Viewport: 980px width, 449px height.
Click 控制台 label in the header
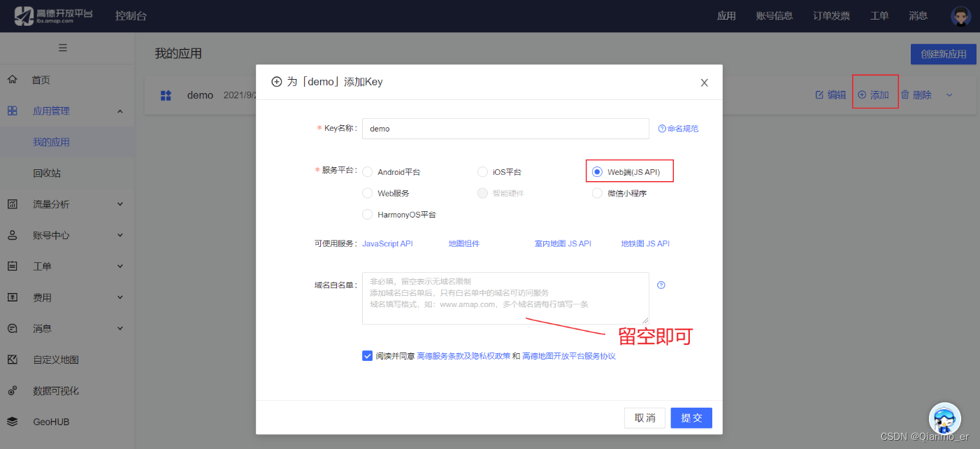coord(131,15)
